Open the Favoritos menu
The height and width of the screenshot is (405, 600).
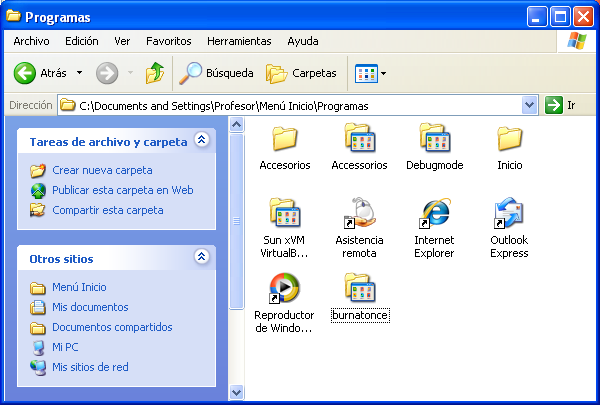coord(168,41)
